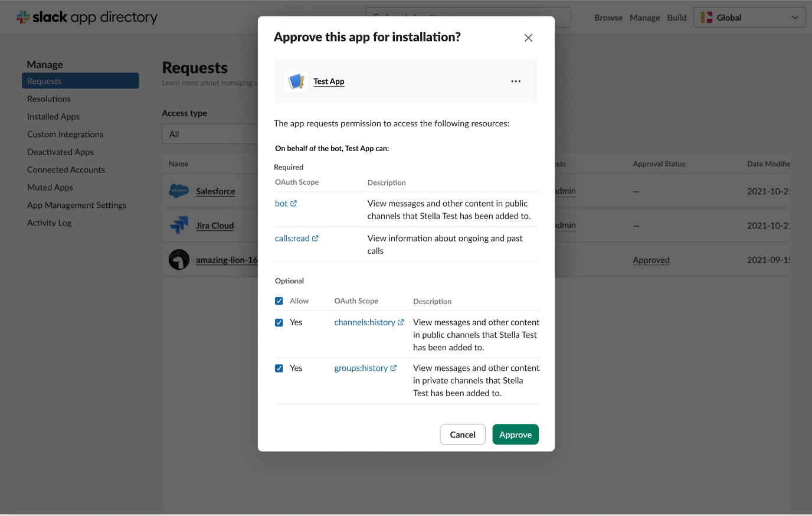Select the Salesforce app icon

pos(179,190)
